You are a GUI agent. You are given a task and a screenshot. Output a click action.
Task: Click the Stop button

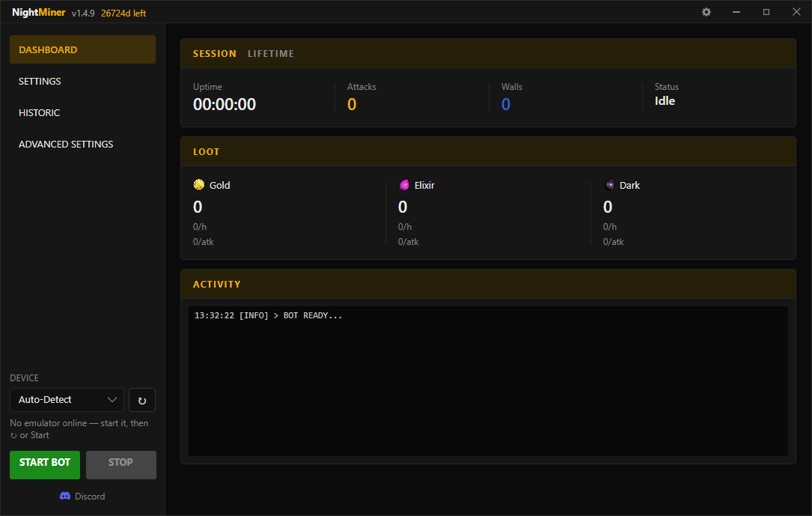[x=120, y=465]
